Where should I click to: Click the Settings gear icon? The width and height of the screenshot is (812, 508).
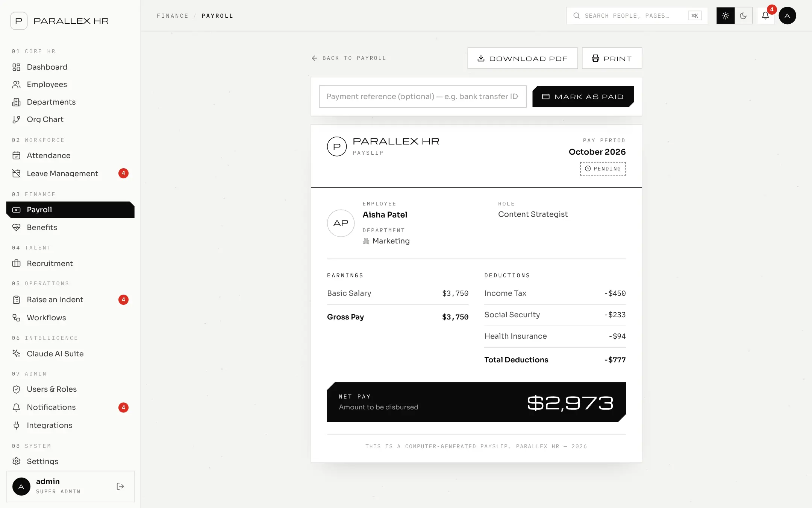pyautogui.click(x=16, y=461)
